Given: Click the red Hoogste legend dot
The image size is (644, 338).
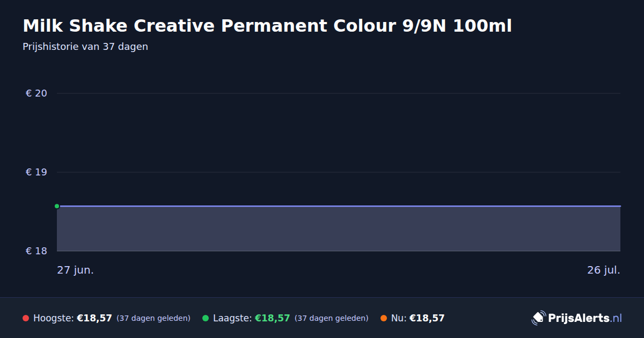Looking at the screenshot, I should (x=26, y=318).
